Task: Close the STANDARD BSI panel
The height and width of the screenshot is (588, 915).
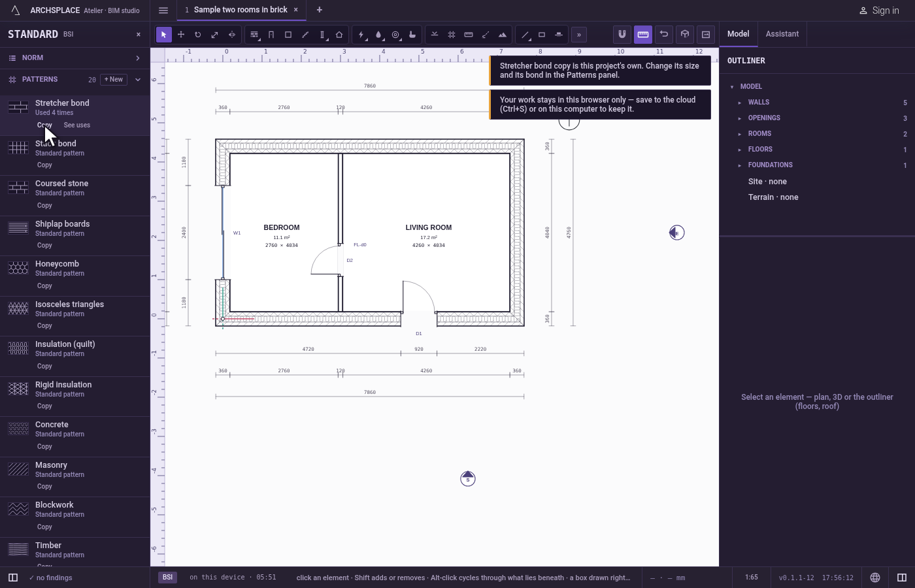Action: [x=139, y=35]
